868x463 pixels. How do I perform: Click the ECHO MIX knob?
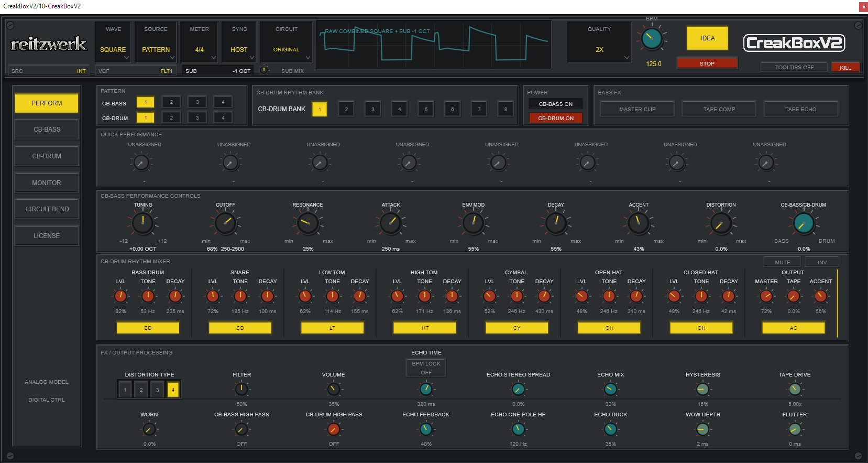pyautogui.click(x=610, y=389)
